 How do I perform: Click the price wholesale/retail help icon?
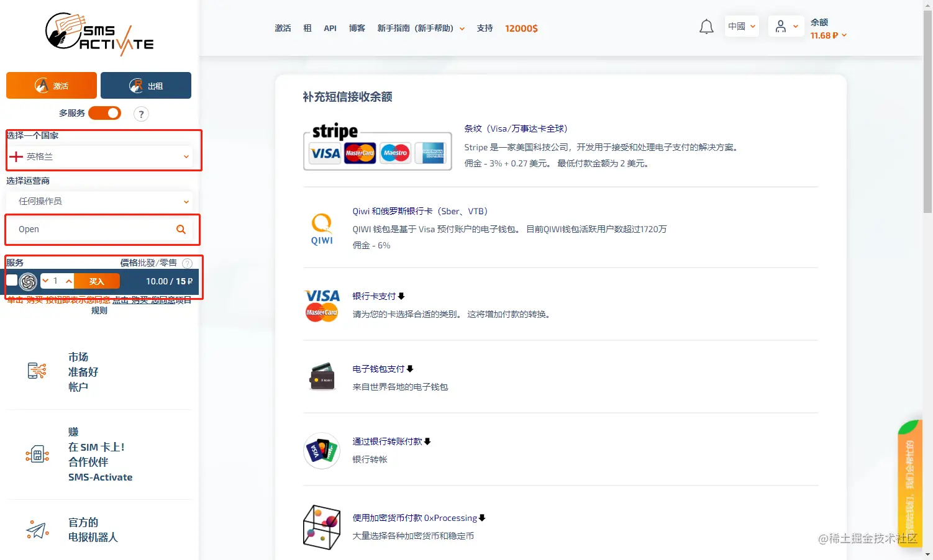pyautogui.click(x=187, y=263)
